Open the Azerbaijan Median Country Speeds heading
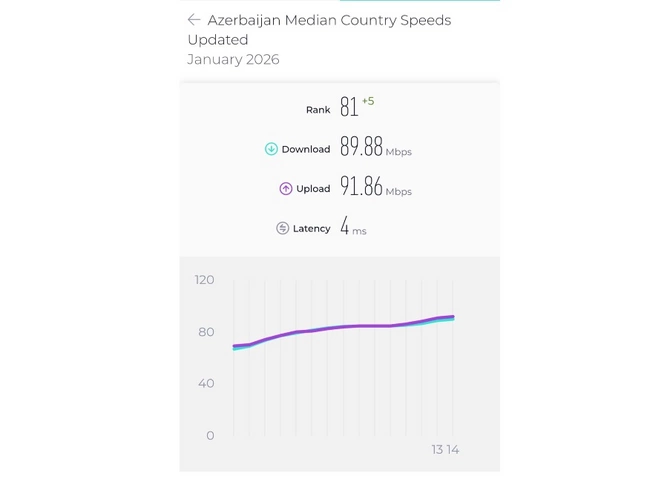This screenshot has height=479, width=670. (328, 20)
